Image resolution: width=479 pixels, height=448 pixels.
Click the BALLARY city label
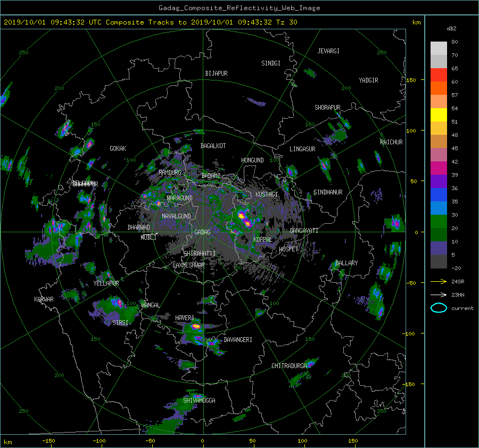pos(346,263)
